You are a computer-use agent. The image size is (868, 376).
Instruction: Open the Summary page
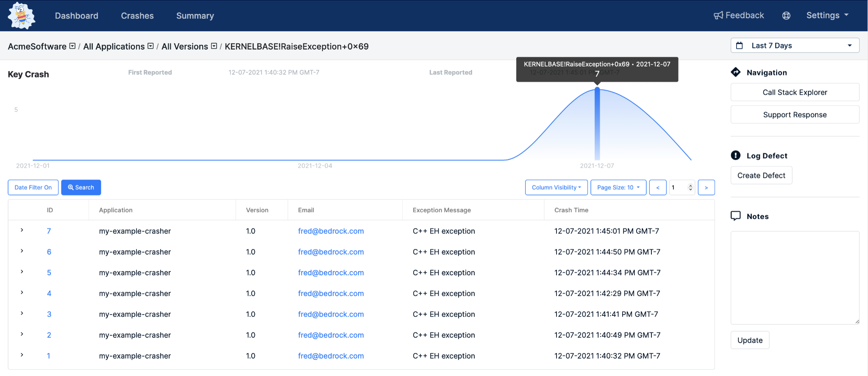click(195, 16)
